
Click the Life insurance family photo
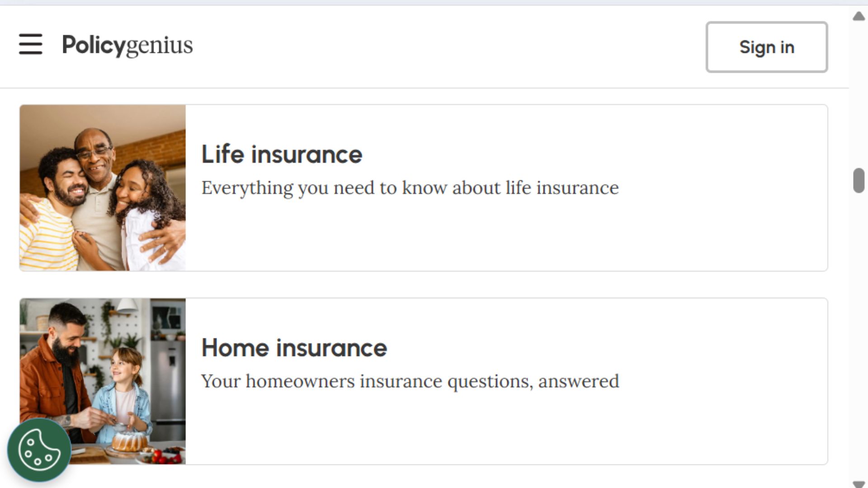(x=103, y=188)
